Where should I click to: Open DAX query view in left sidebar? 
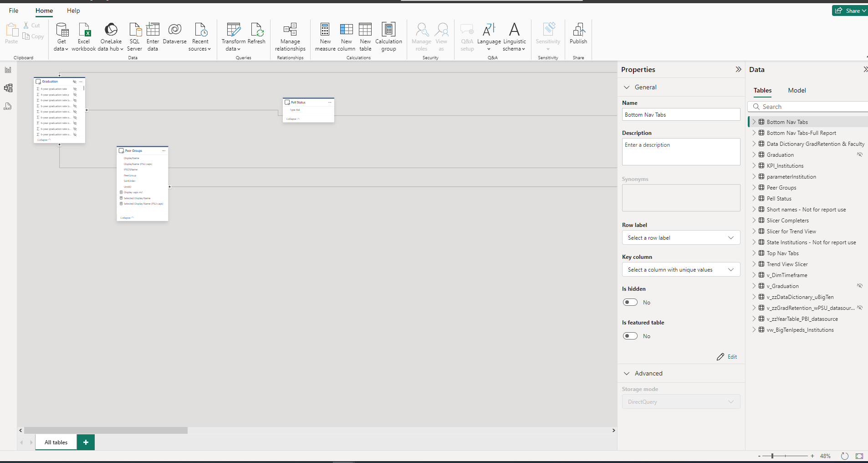pos(8,106)
